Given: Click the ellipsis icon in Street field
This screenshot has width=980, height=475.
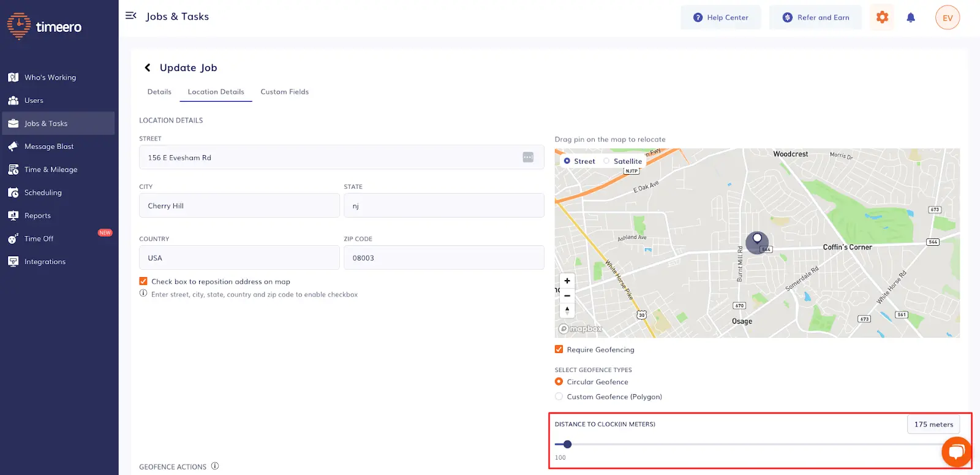Looking at the screenshot, I should click(528, 158).
